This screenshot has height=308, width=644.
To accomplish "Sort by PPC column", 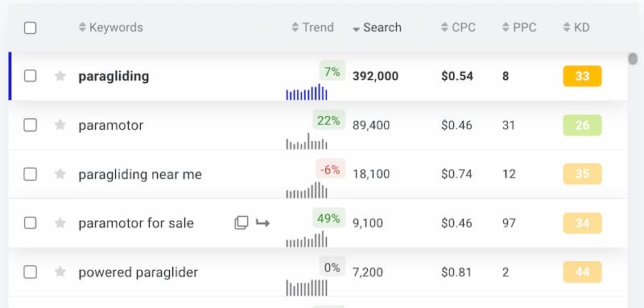I will click(519, 27).
